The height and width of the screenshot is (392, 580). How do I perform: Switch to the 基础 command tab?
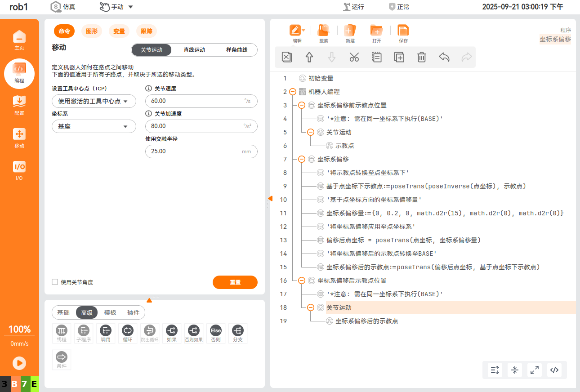pos(63,312)
